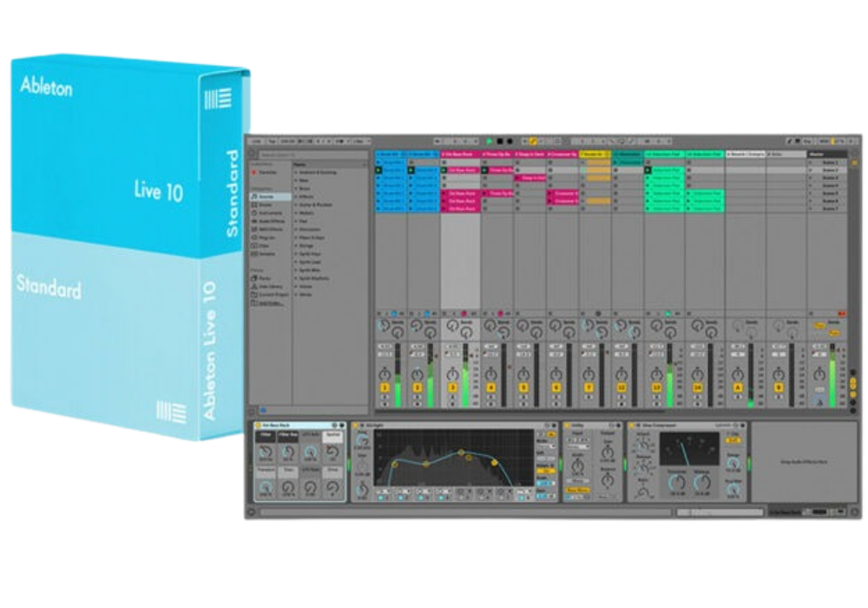Open User Library in the browser Places
The width and height of the screenshot is (868, 608).
pos(270,288)
